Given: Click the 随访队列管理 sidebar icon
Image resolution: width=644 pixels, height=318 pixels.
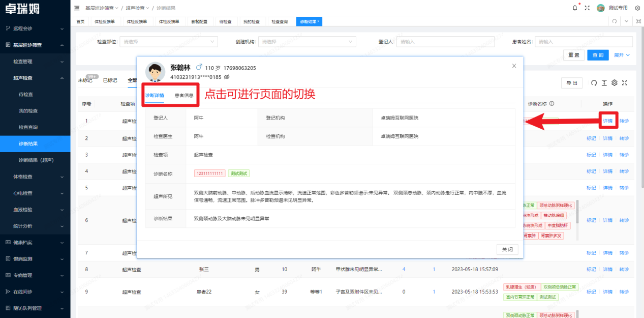Looking at the screenshot, I should [8, 308].
